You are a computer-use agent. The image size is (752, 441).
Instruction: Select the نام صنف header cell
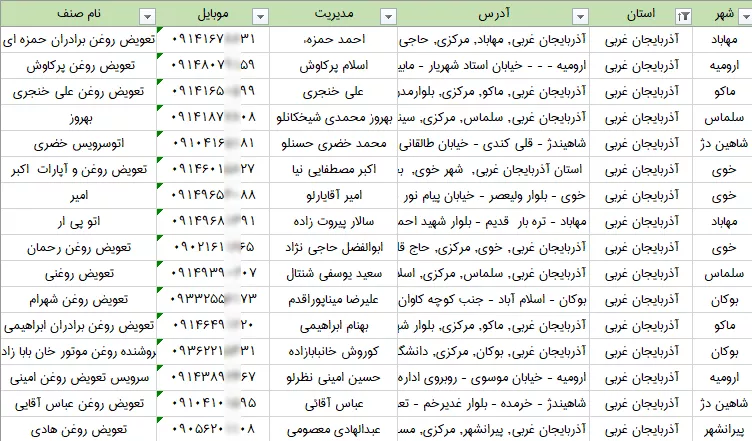[x=79, y=13]
